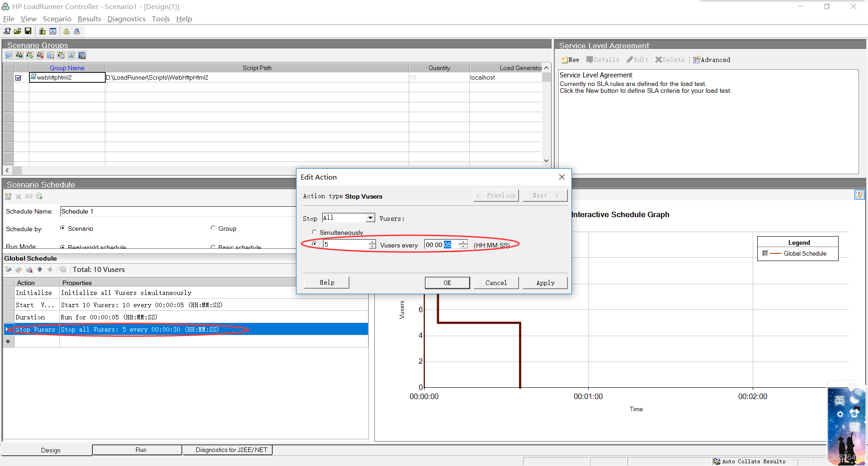Screen dimensions: 868x466
Task: Move action down with the down arrow
Action: (50, 269)
